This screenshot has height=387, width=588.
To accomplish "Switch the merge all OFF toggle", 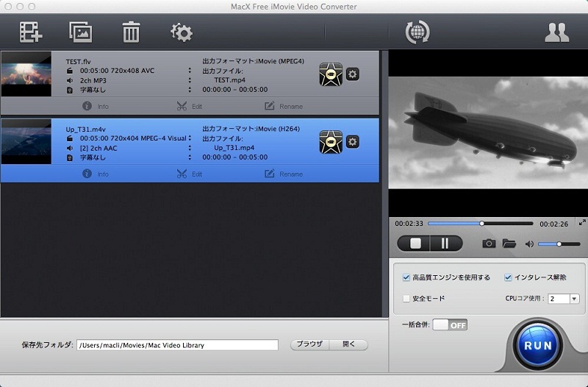I will (450, 324).
